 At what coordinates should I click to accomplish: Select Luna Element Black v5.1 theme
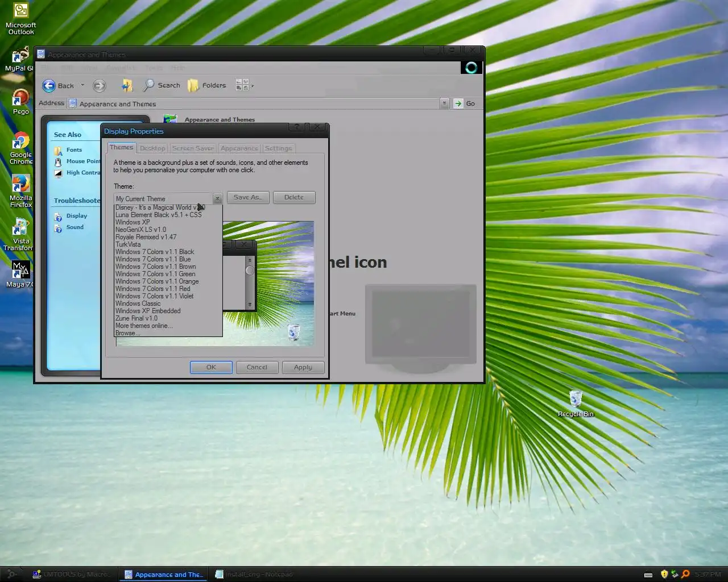(168, 215)
